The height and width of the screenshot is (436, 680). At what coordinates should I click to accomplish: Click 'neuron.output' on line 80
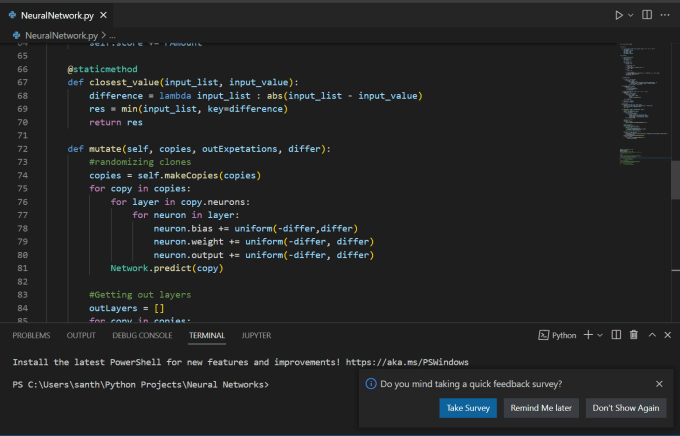coord(189,255)
